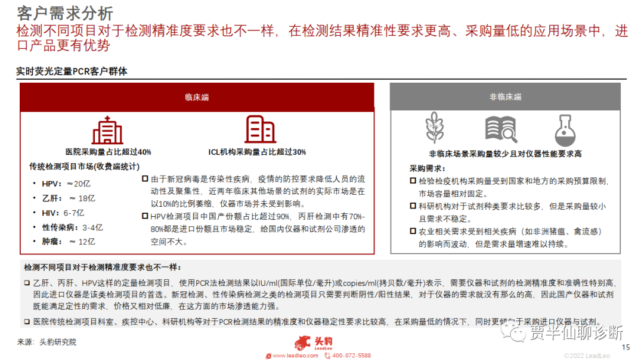Click the square bullet before 科研机构对于试剂
The height and width of the screenshot is (361, 644).
[413, 206]
